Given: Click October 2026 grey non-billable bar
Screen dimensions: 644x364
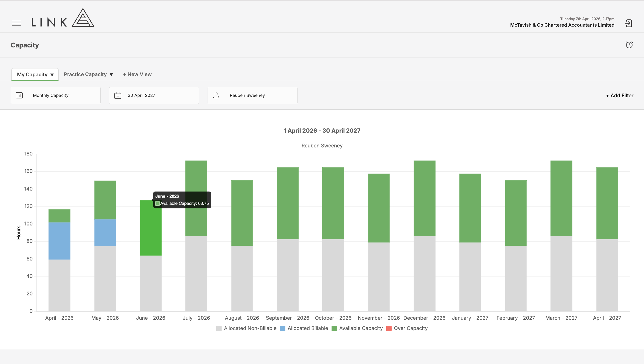Looking at the screenshot, I should pos(333,275).
